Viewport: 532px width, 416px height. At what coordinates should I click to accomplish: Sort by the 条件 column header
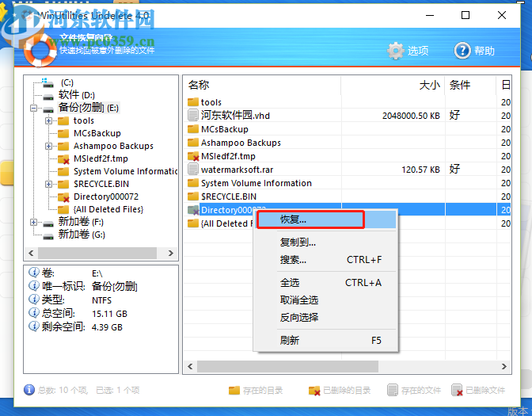pos(470,85)
